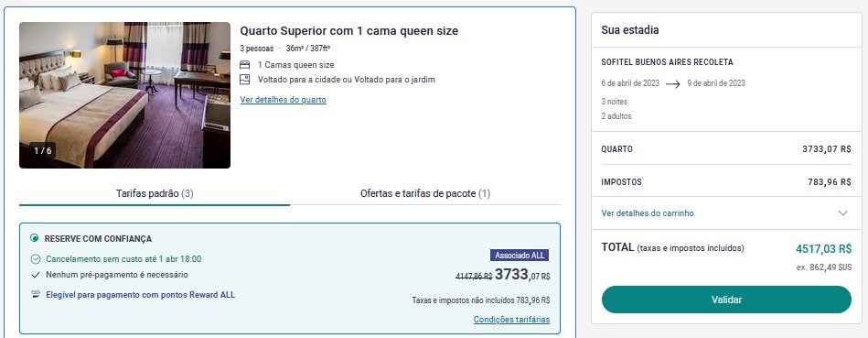
Task: Click the Elegível para pagamento com pontos text
Action: click(140, 295)
